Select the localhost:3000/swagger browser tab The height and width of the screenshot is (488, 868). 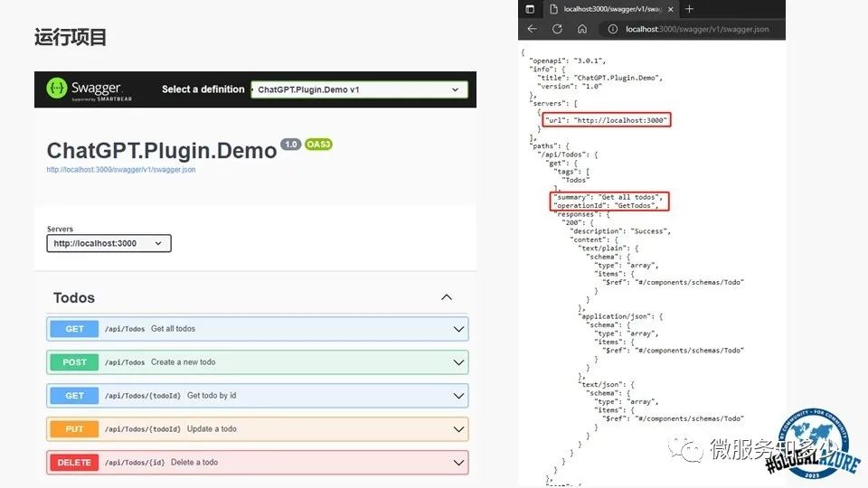[611, 9]
